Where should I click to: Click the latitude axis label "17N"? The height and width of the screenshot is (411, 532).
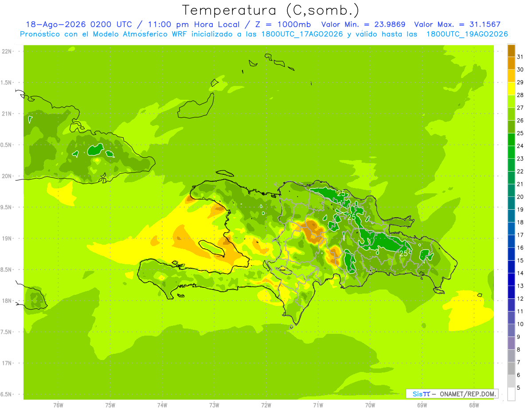coord(7,363)
